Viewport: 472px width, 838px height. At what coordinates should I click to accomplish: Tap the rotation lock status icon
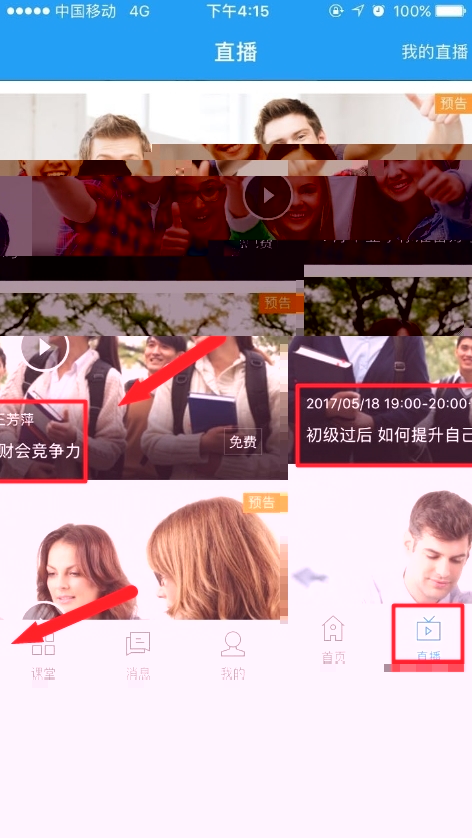(336, 11)
